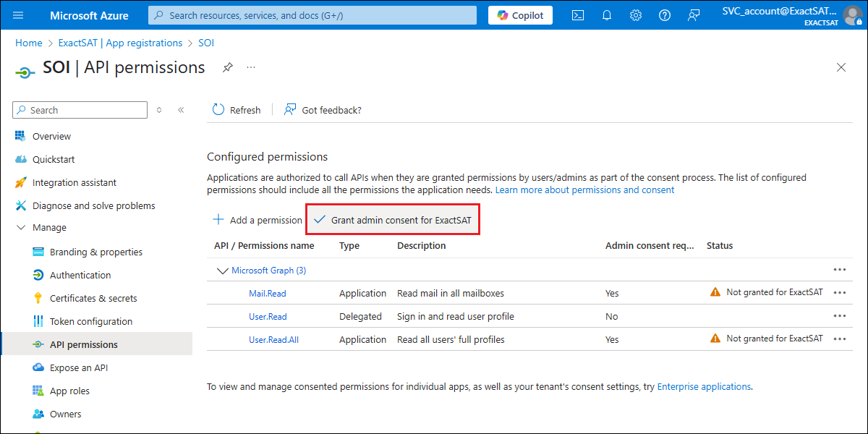The image size is (868, 434).
Task: Close the API permissions blade
Action: 841,67
